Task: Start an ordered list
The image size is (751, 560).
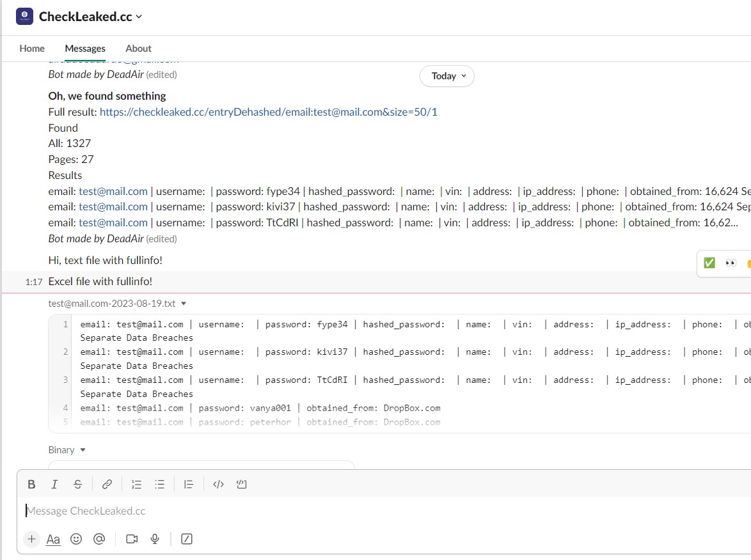Action: pos(136,485)
